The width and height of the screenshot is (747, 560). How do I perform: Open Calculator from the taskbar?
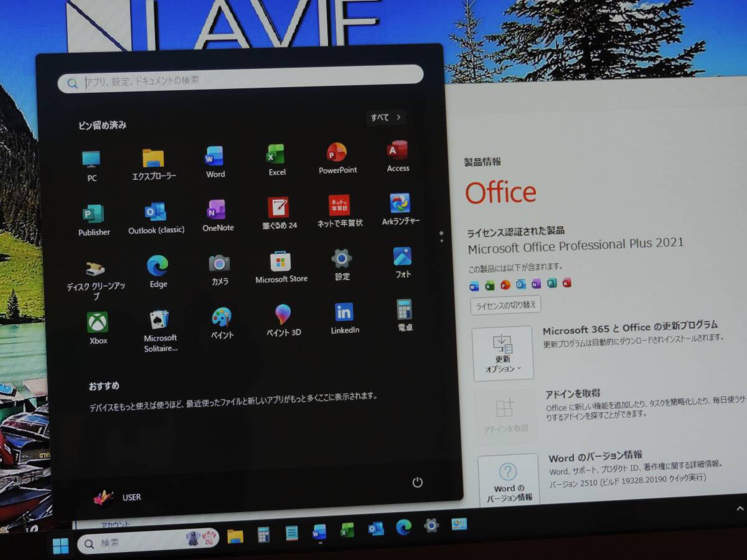[x=263, y=534]
